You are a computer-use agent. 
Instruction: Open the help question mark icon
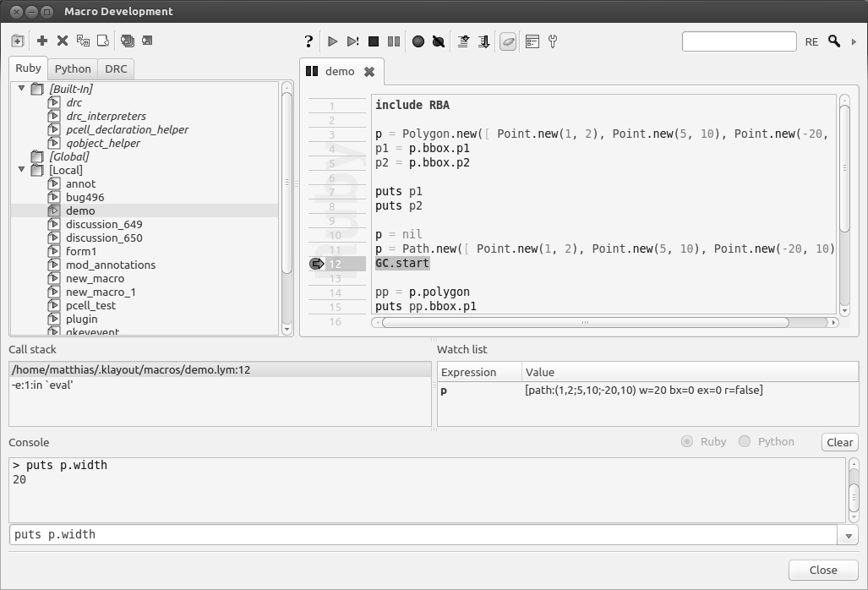[309, 41]
